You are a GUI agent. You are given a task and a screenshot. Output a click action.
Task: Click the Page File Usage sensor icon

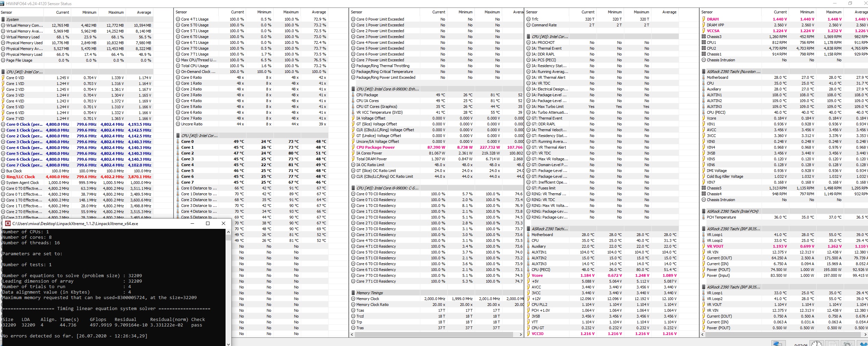pos(3,60)
